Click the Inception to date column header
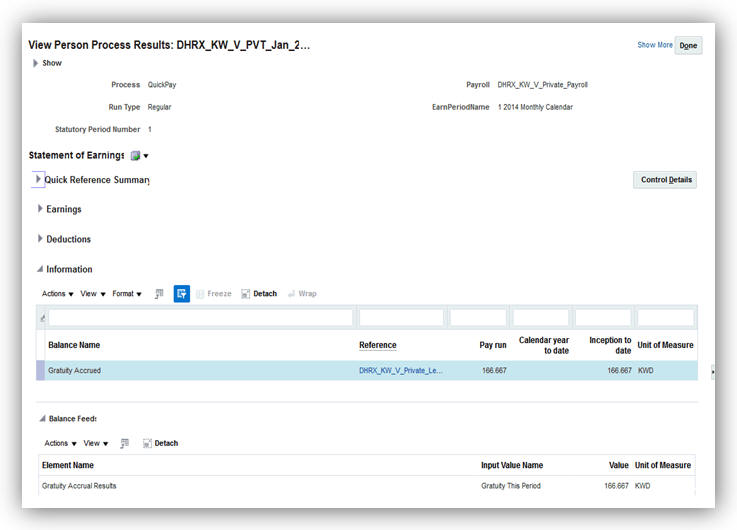The width and height of the screenshot is (737, 530). 610,345
